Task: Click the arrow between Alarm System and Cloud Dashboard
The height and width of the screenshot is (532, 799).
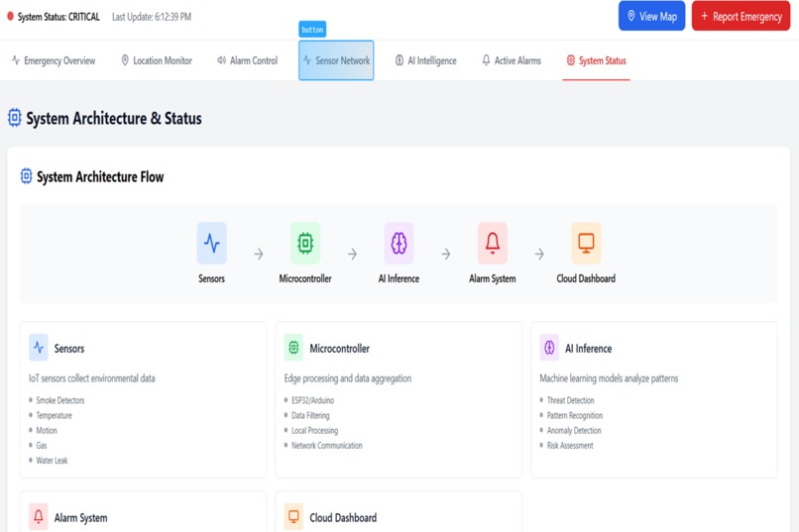Action: (x=539, y=254)
